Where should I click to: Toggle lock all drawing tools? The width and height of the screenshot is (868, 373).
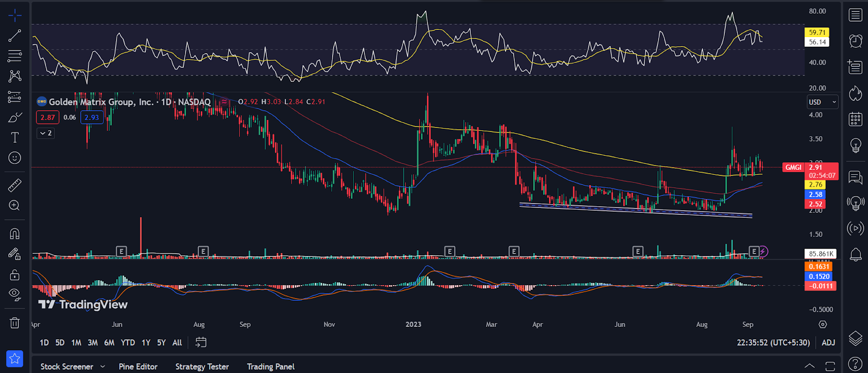(x=15, y=275)
